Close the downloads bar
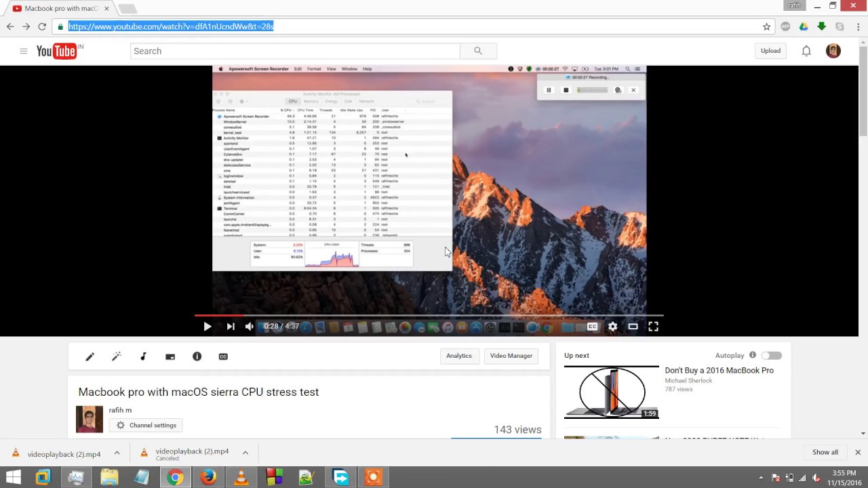The image size is (868, 488). coord(857,452)
